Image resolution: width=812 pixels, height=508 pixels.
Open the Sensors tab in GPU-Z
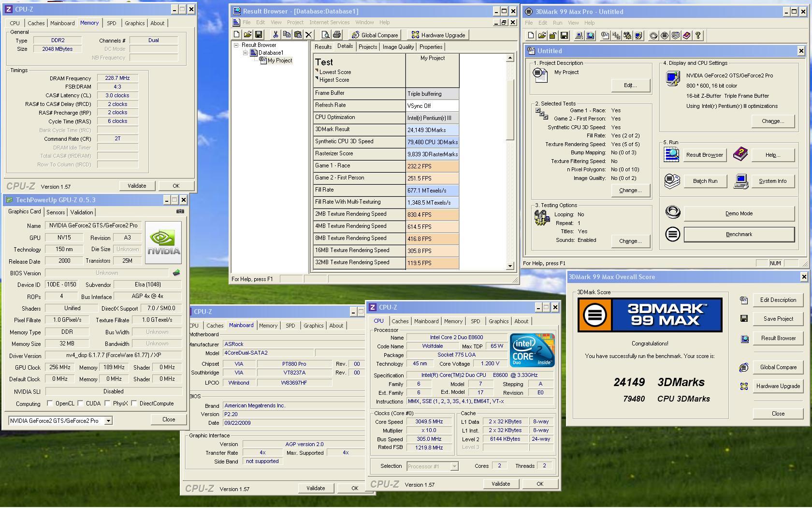pos(56,212)
